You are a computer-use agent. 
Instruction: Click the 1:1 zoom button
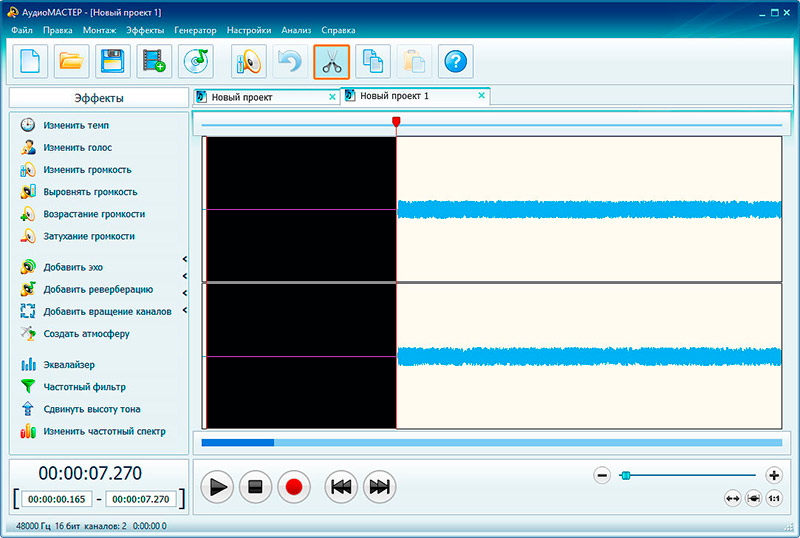[774, 499]
